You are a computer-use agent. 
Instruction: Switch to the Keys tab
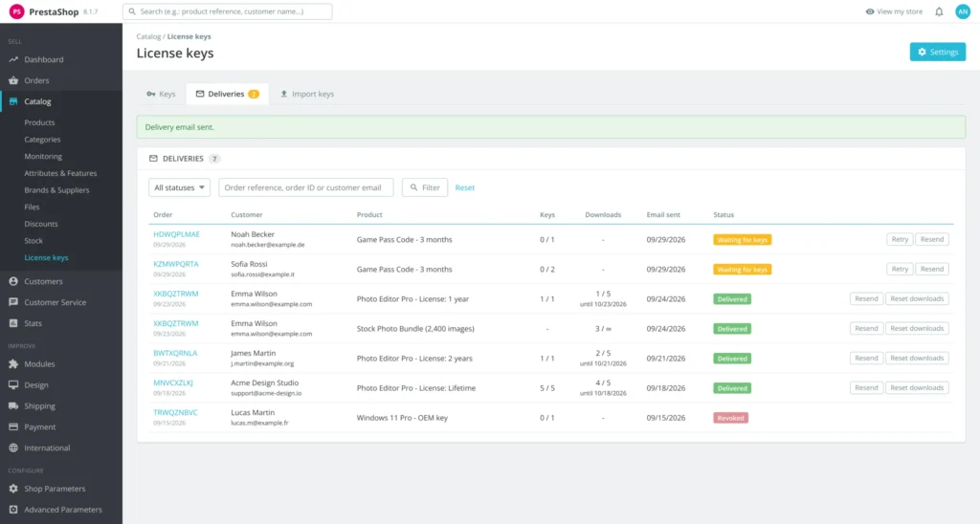[161, 94]
